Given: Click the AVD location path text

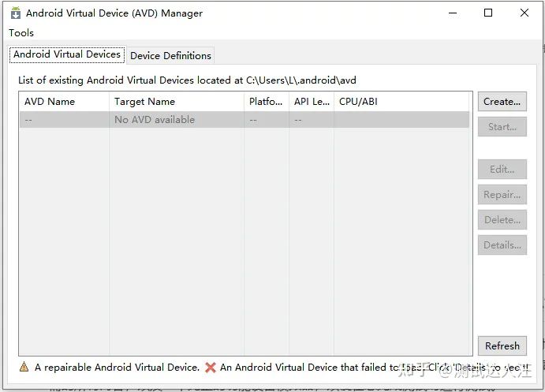Looking at the screenshot, I should [x=301, y=80].
